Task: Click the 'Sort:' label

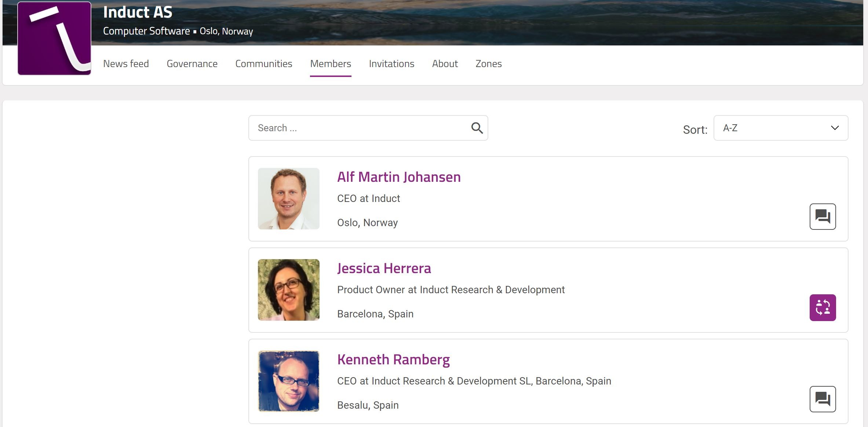Action: [x=695, y=129]
